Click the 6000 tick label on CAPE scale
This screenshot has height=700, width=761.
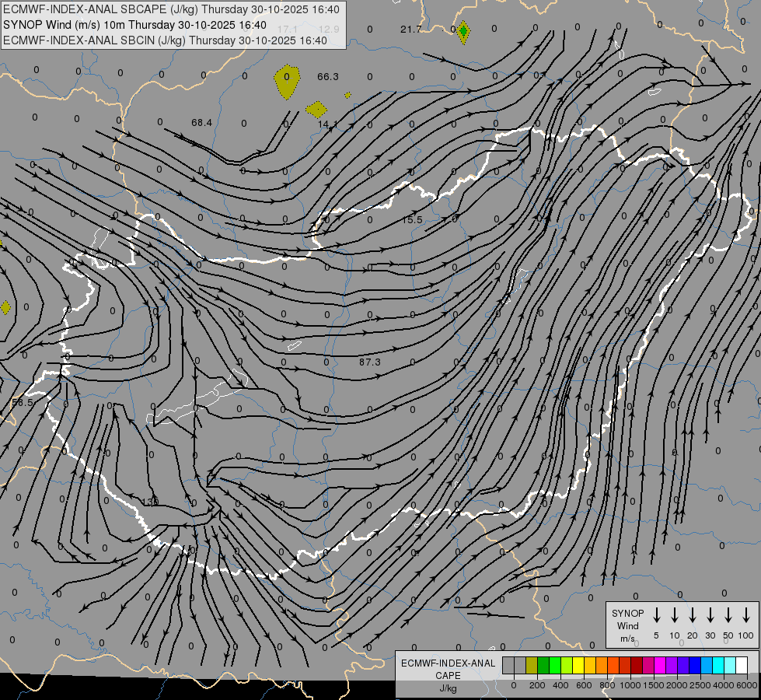pyautogui.click(x=746, y=685)
